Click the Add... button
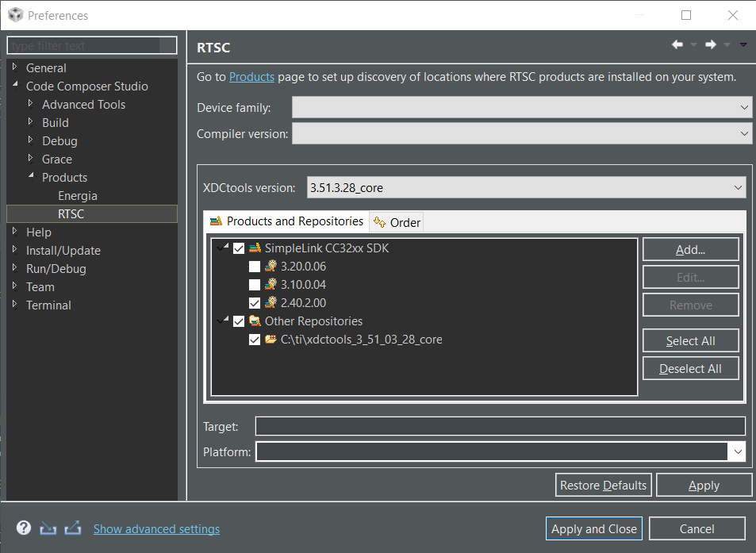The height and width of the screenshot is (553, 756). tap(690, 250)
